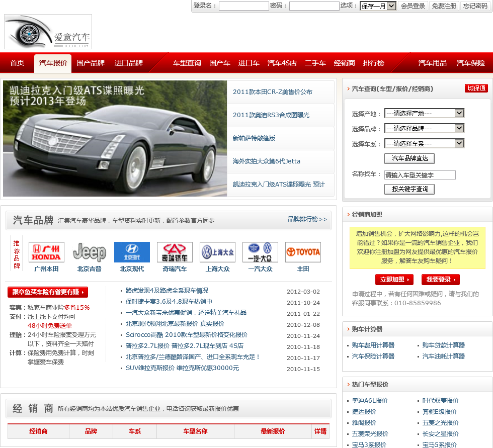Open the 奔驰E级报价 link
493x448 pixels.
439,411
